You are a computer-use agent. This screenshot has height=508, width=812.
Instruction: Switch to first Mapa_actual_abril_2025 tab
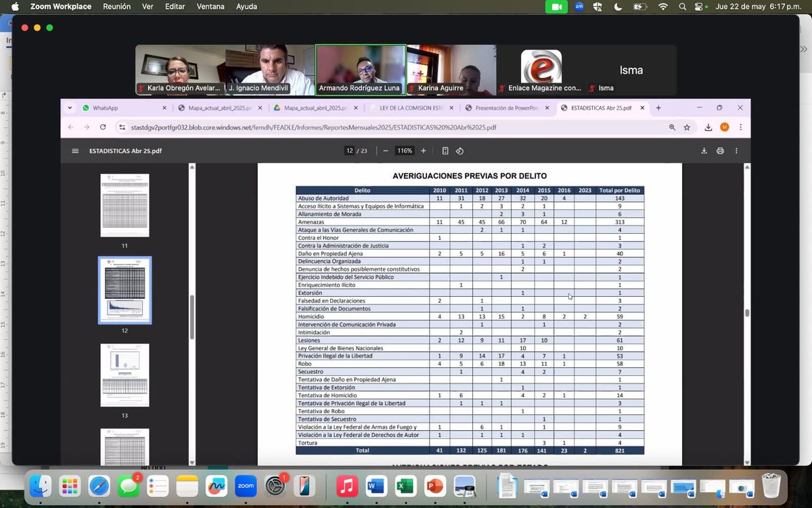[220, 108]
